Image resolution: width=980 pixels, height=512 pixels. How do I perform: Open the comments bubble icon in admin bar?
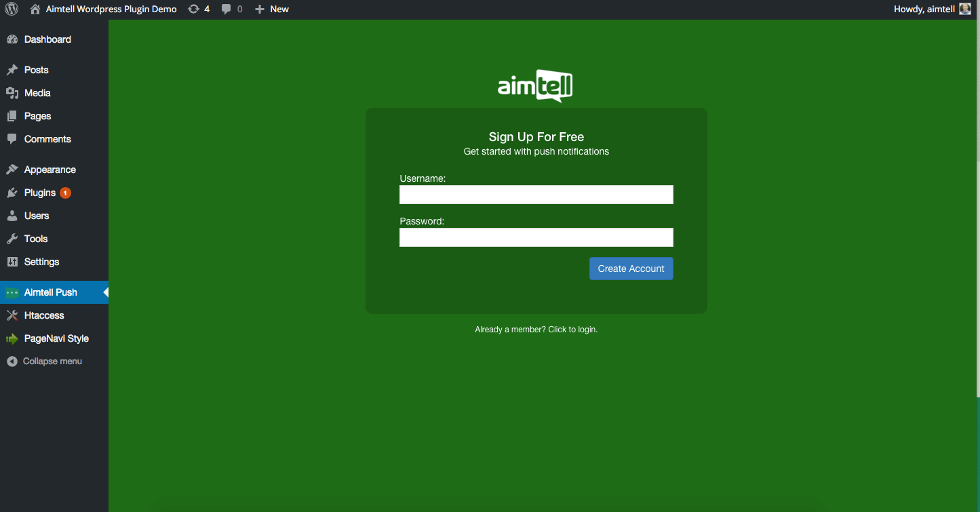[x=227, y=9]
